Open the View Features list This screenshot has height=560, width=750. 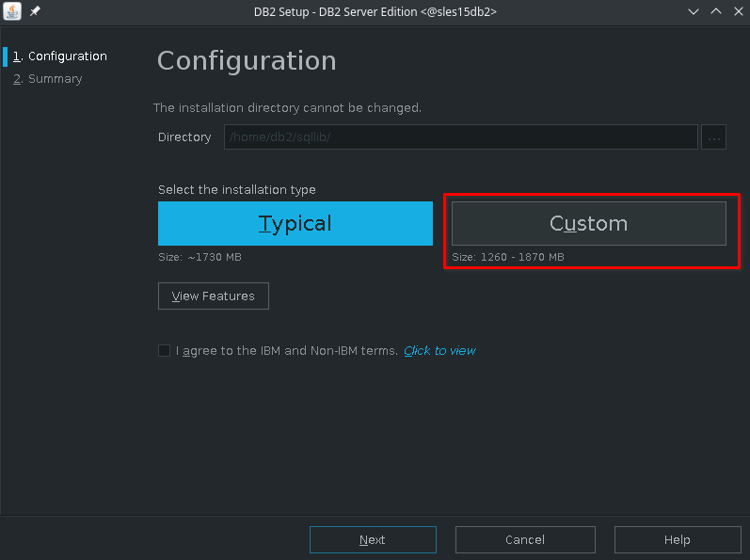click(214, 296)
